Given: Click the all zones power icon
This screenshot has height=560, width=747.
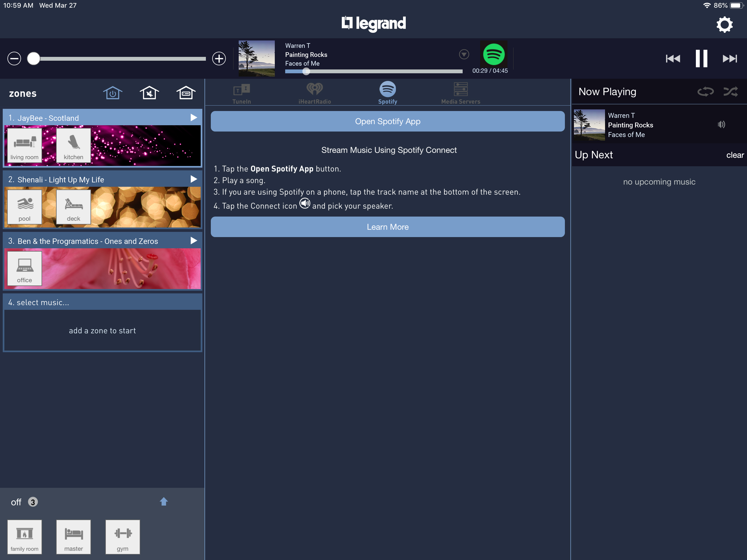Looking at the screenshot, I should point(112,92).
